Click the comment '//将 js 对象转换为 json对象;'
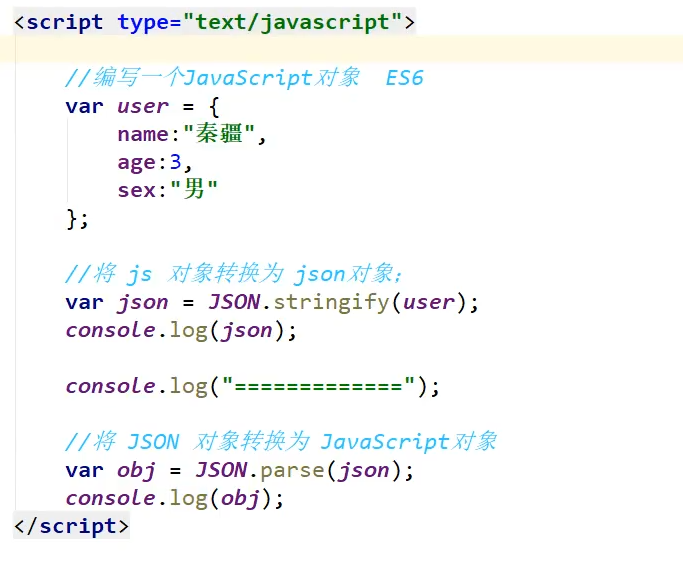 click(x=234, y=274)
